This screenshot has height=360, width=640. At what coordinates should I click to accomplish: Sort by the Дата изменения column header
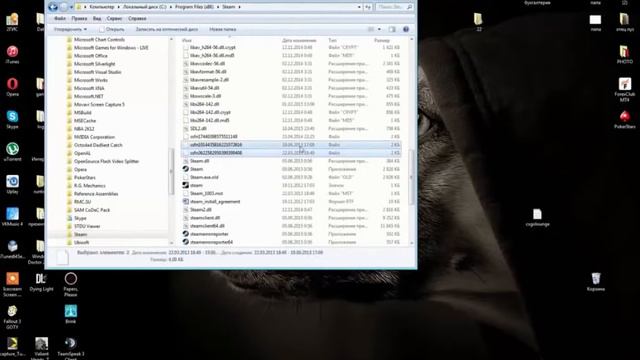tap(299, 40)
